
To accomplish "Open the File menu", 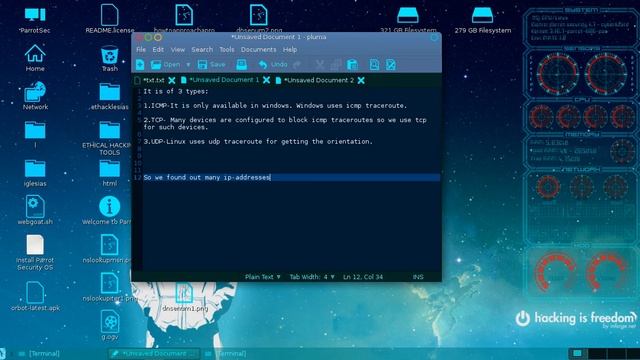I will tap(141, 49).
